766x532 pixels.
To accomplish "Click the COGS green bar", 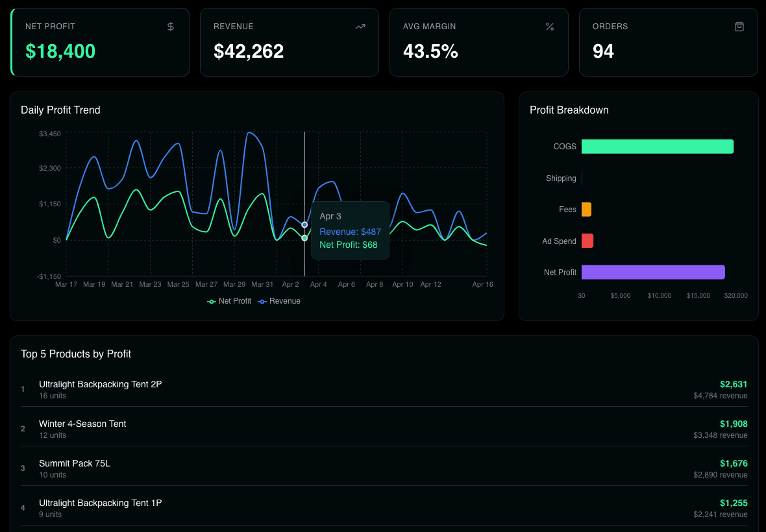I will click(658, 147).
